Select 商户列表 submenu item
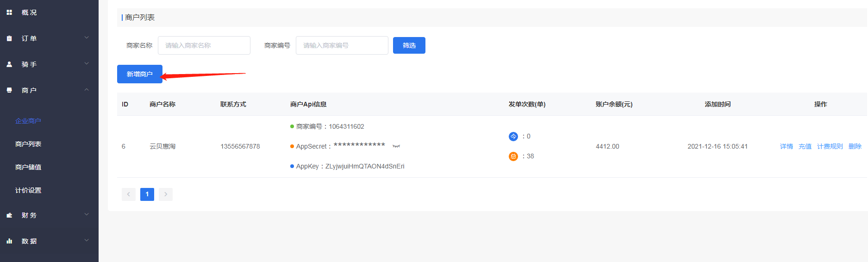Screen dimensions: 868x262 point(28,144)
